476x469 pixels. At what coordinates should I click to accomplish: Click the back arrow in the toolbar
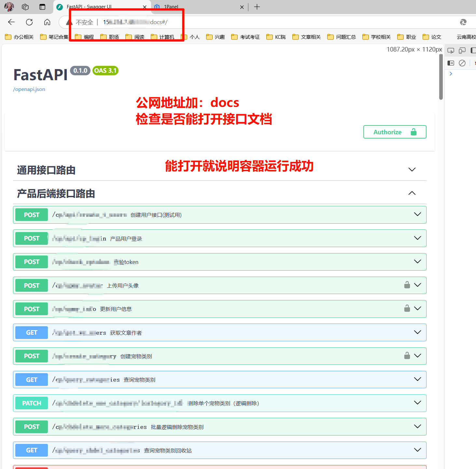tap(11, 22)
